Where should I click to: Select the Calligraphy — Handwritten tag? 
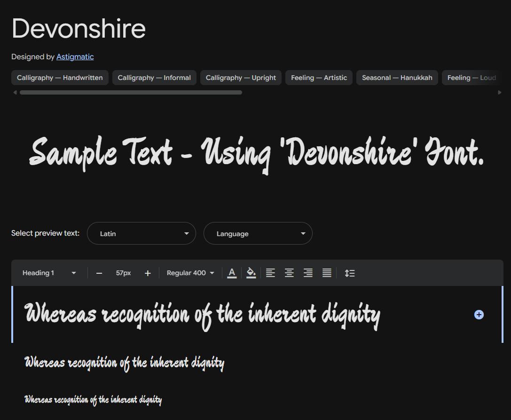point(60,78)
